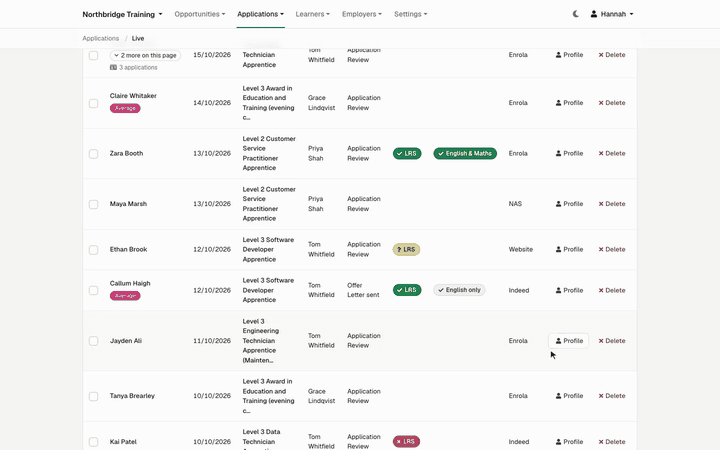Delete Callum Haigh's application
The image size is (720, 450).
coord(612,290)
